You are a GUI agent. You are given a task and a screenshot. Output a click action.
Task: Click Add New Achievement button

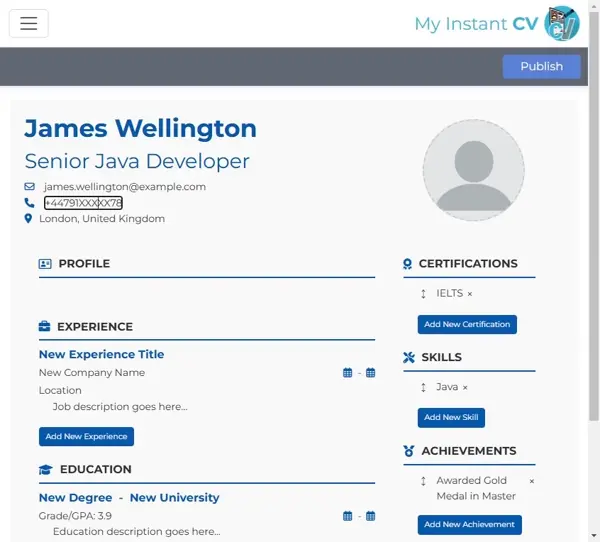click(x=469, y=524)
